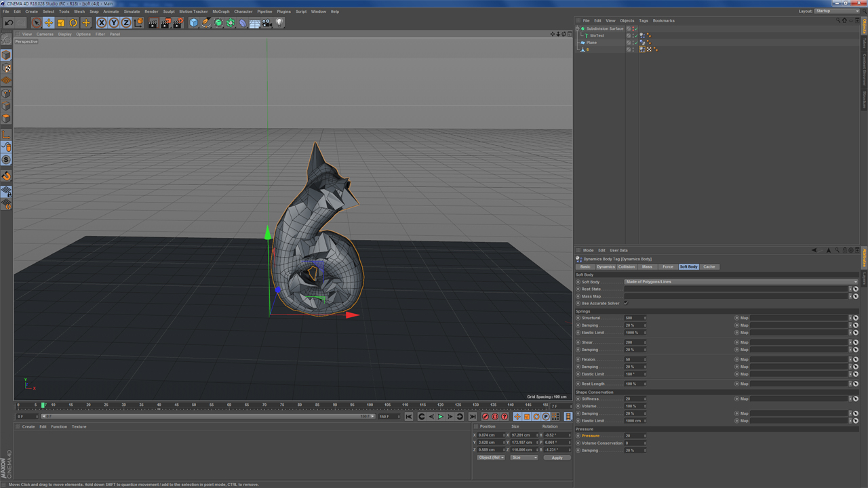Toggle Y axis lock
Viewport: 868px width, 488px height.
(x=114, y=23)
